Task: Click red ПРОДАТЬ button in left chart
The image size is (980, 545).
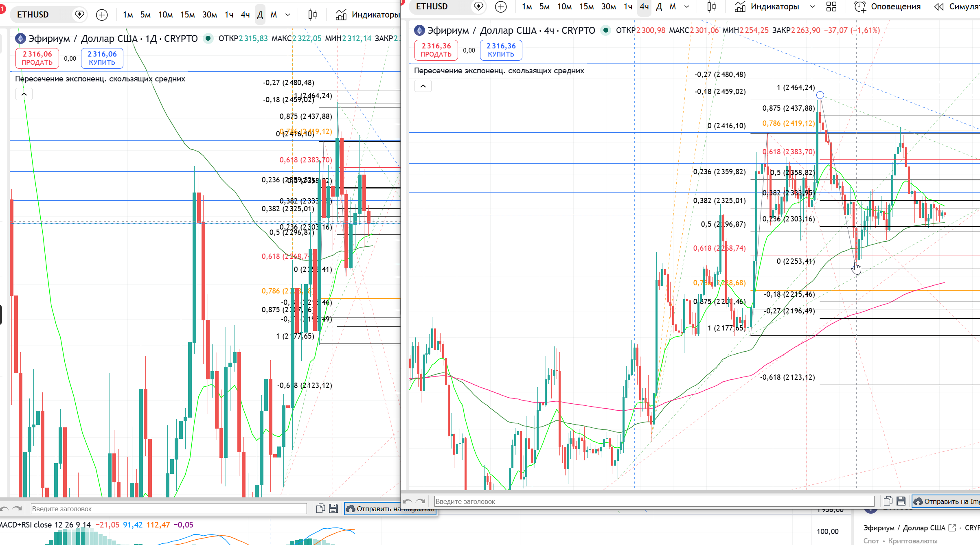Action: tap(37, 58)
